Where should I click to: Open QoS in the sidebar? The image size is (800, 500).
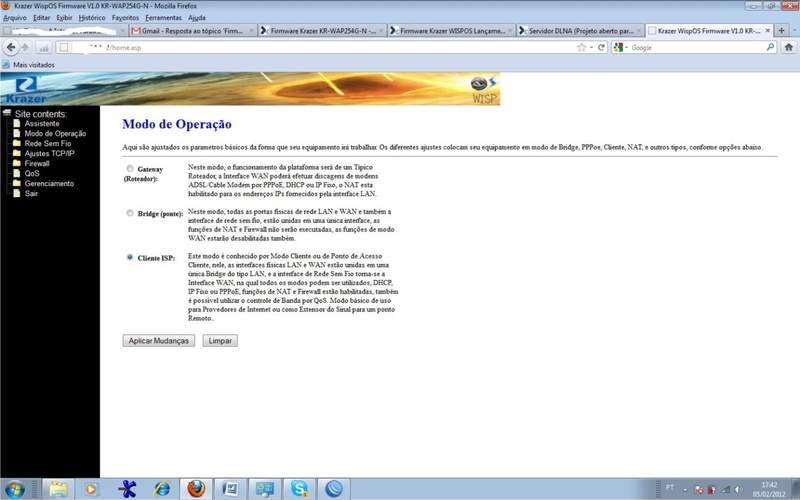(x=32, y=173)
